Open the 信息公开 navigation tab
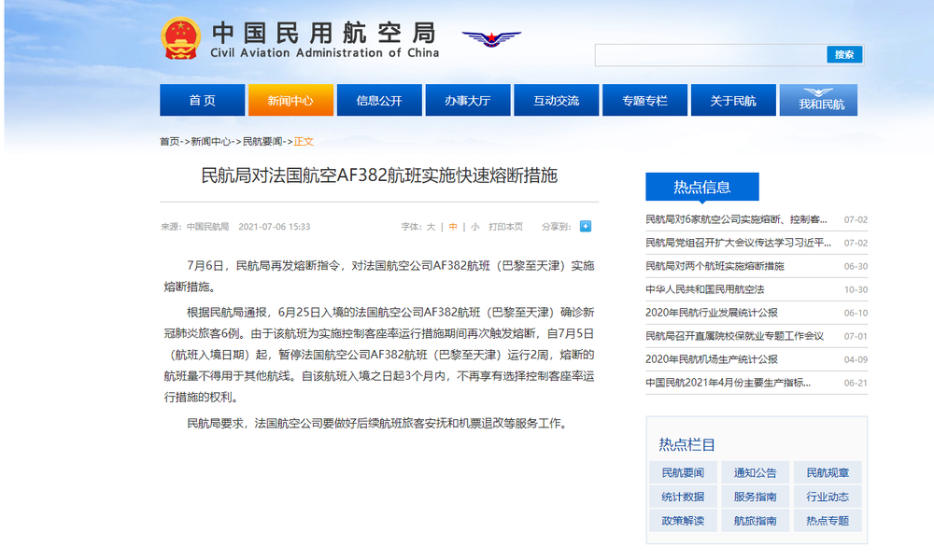Screen dimensions: 934x560 379,101
